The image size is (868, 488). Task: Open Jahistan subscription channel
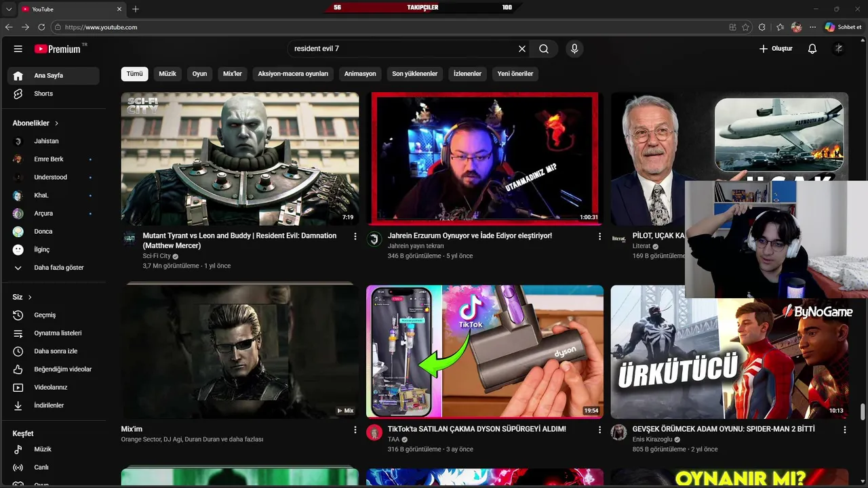[53, 141]
